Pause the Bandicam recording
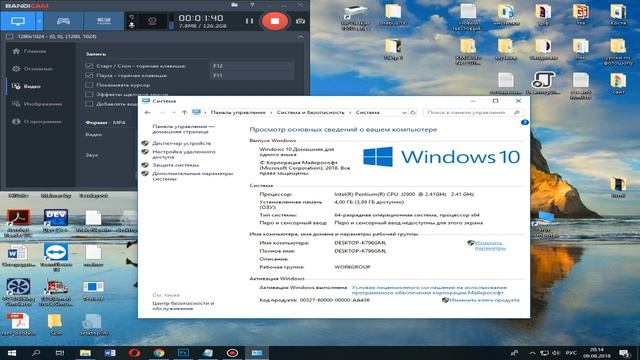This screenshot has width=640, height=360. [x=249, y=21]
